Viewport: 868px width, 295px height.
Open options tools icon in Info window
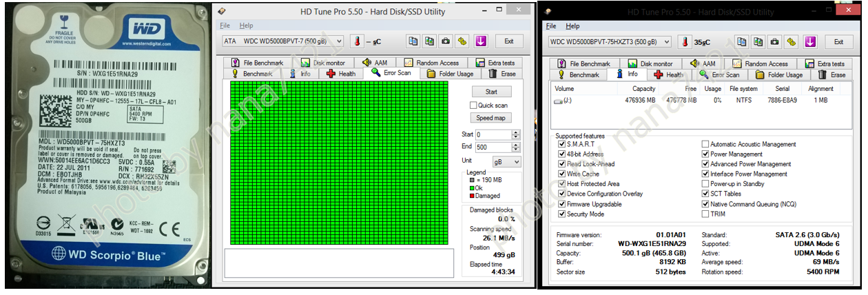790,41
